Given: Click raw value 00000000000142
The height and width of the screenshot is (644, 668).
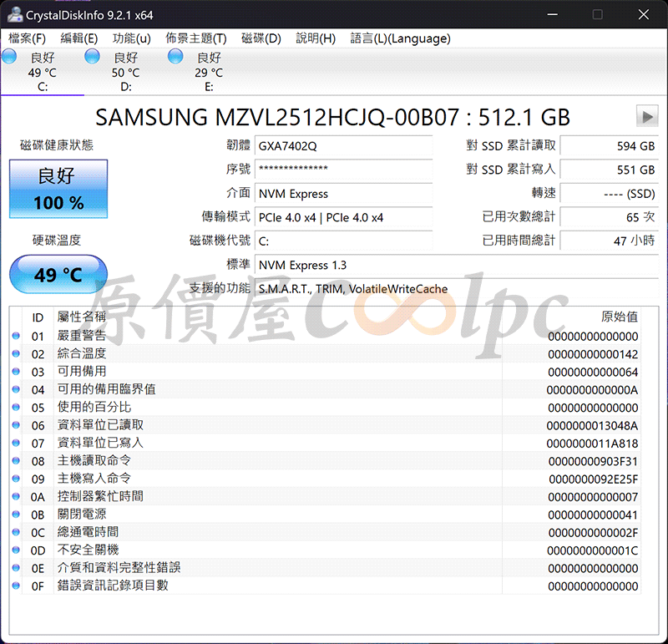Looking at the screenshot, I should pos(593,354).
